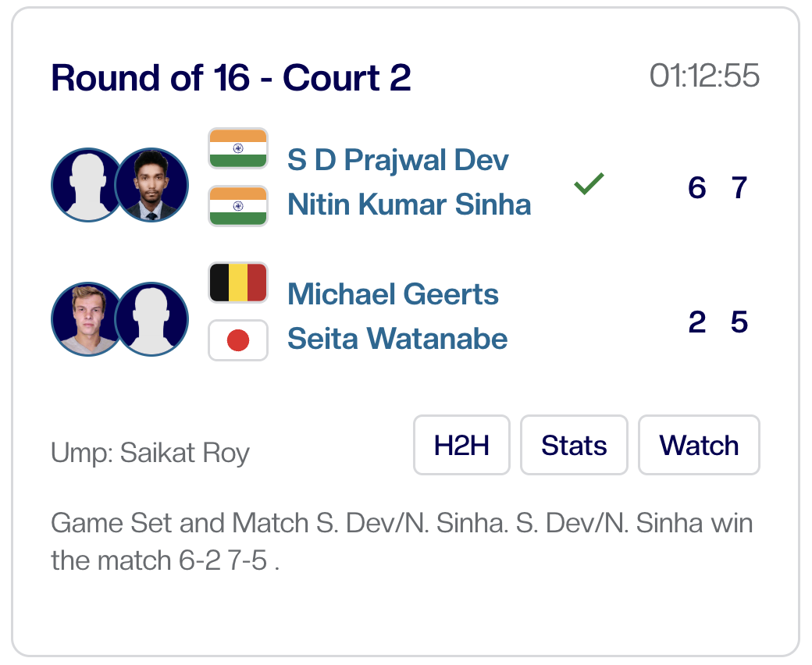Click Nitin Kumar Sinha's profile photo
This screenshot has height=665, width=812.
click(x=151, y=185)
